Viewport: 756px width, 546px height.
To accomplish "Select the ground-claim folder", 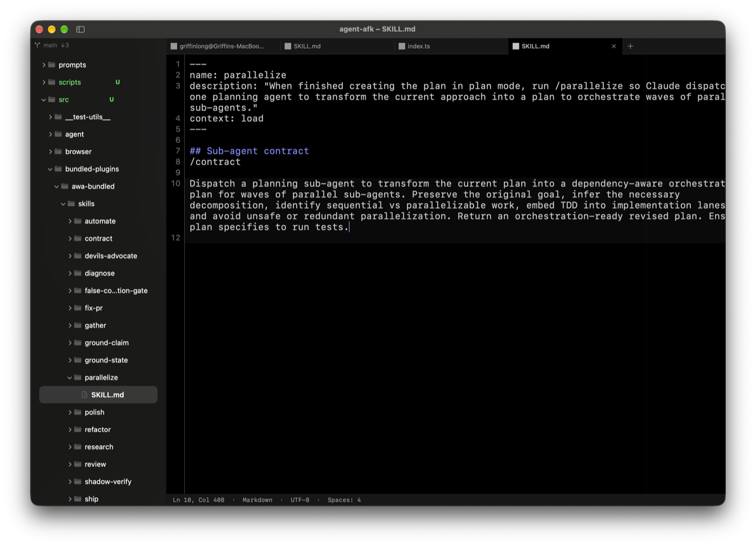I will (98, 342).
